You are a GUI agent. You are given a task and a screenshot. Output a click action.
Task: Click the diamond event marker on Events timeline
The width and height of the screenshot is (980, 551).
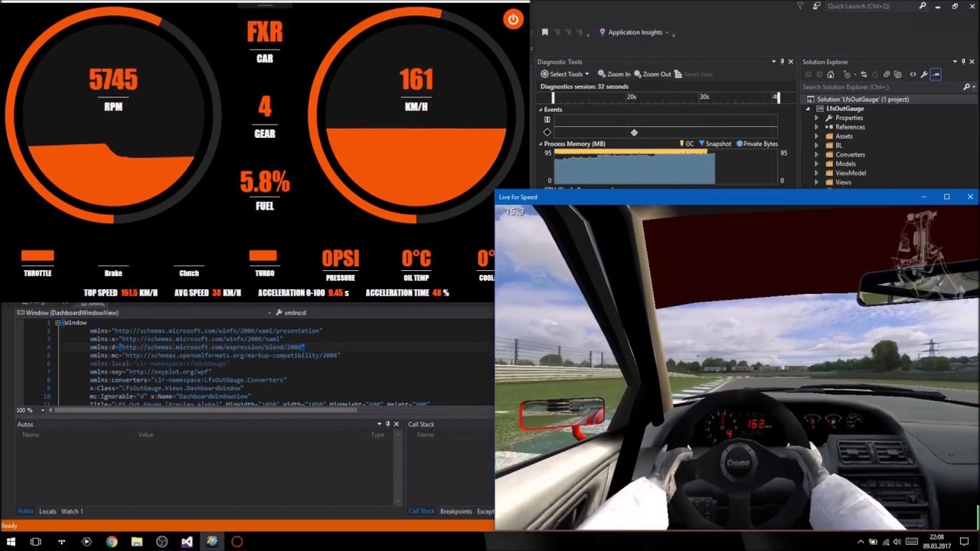click(x=634, y=133)
